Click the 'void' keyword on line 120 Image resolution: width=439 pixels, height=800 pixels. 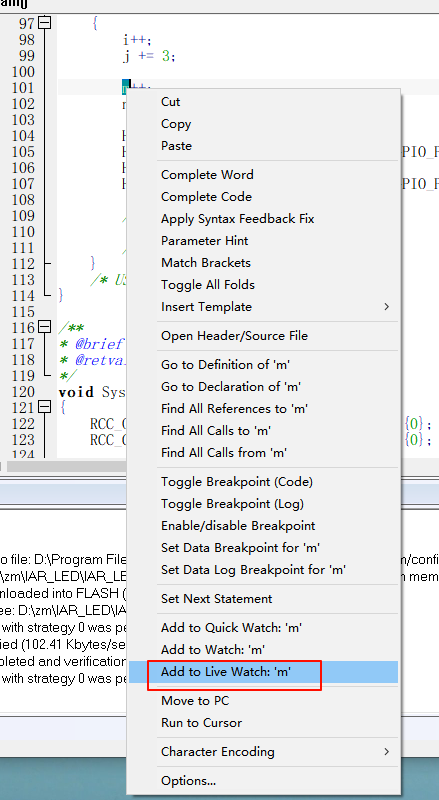77,392
